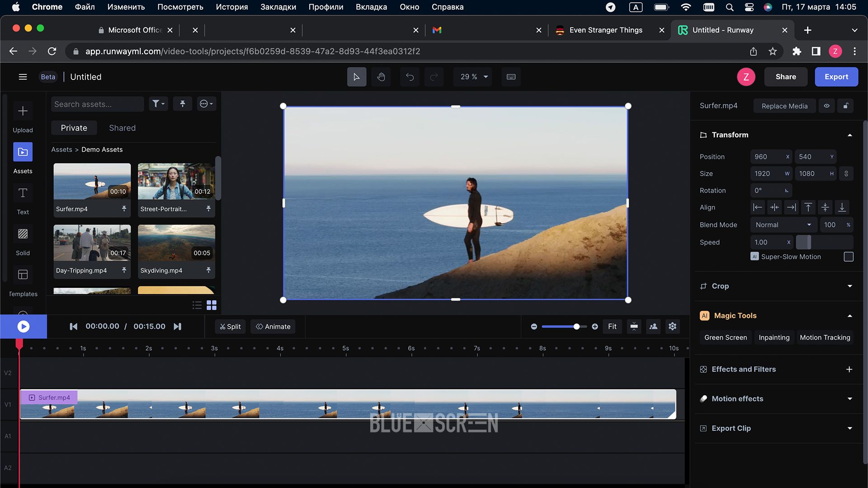868x488 pixels.
Task: Undo the last action
Action: [x=410, y=77]
